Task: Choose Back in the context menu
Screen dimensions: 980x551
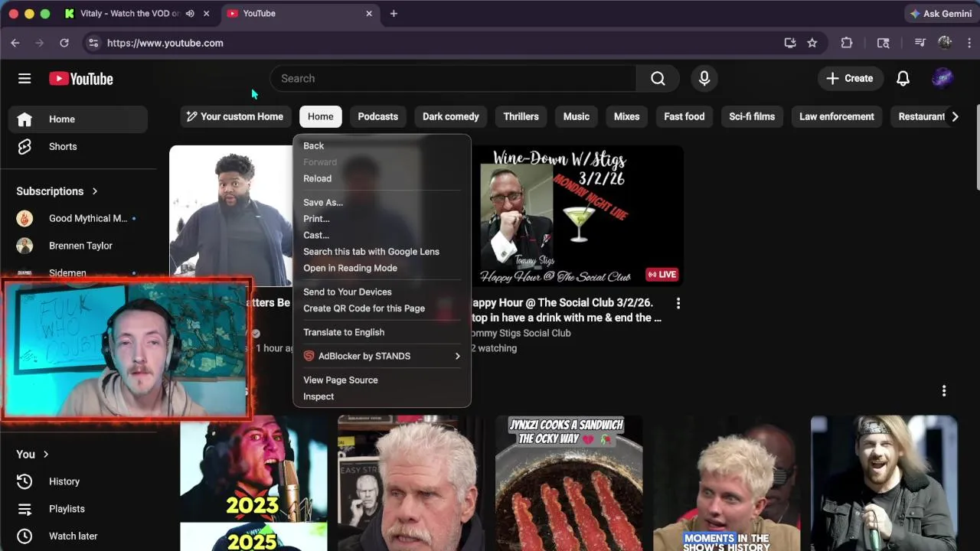Action: pyautogui.click(x=382, y=145)
